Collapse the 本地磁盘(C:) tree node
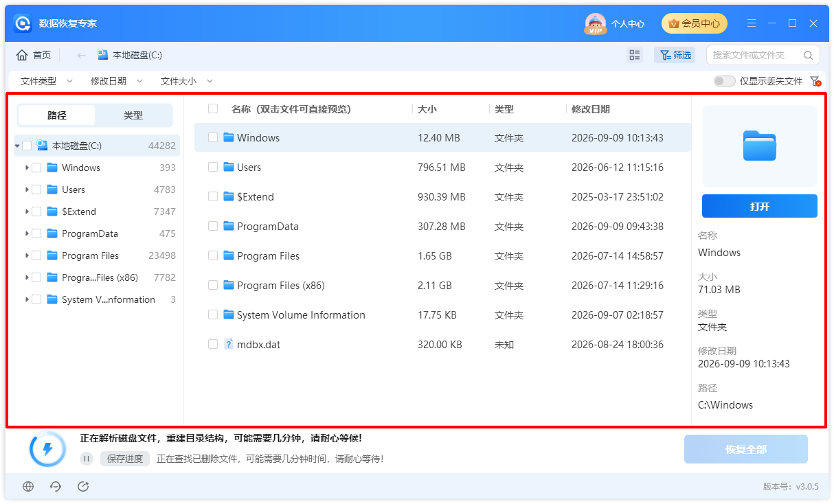 coord(17,146)
